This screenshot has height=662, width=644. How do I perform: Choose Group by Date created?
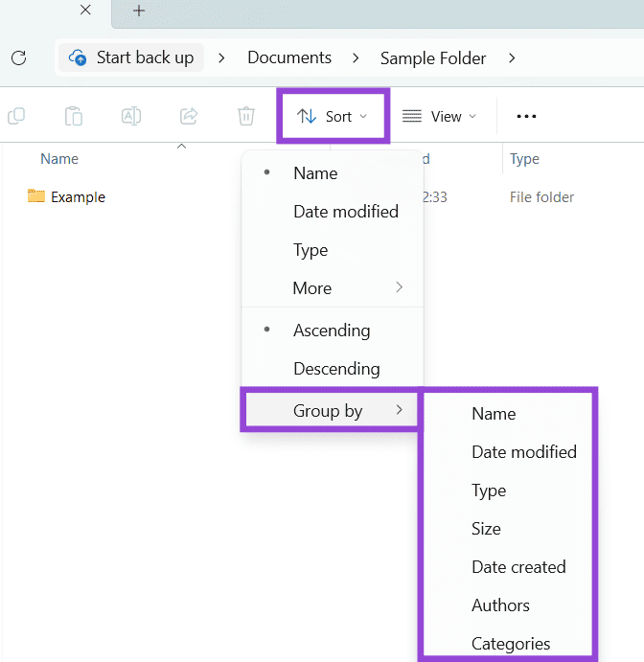coord(518,567)
